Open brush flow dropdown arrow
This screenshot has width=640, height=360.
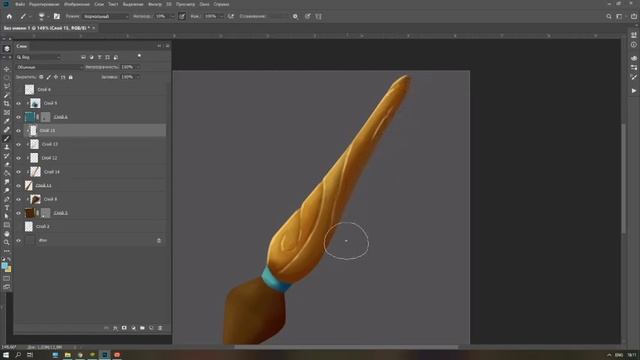pos(221,16)
